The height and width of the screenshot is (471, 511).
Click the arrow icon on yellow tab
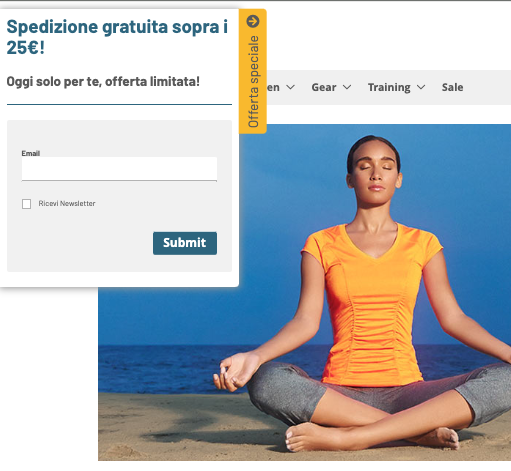[253, 21]
